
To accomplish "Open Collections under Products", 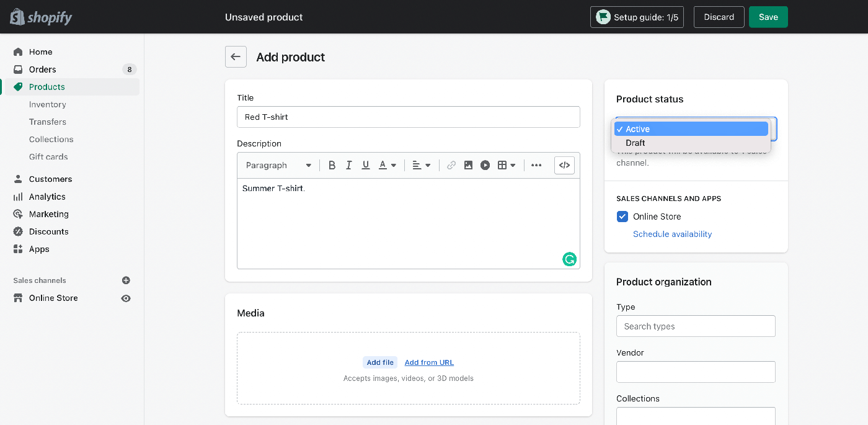I will [x=51, y=139].
